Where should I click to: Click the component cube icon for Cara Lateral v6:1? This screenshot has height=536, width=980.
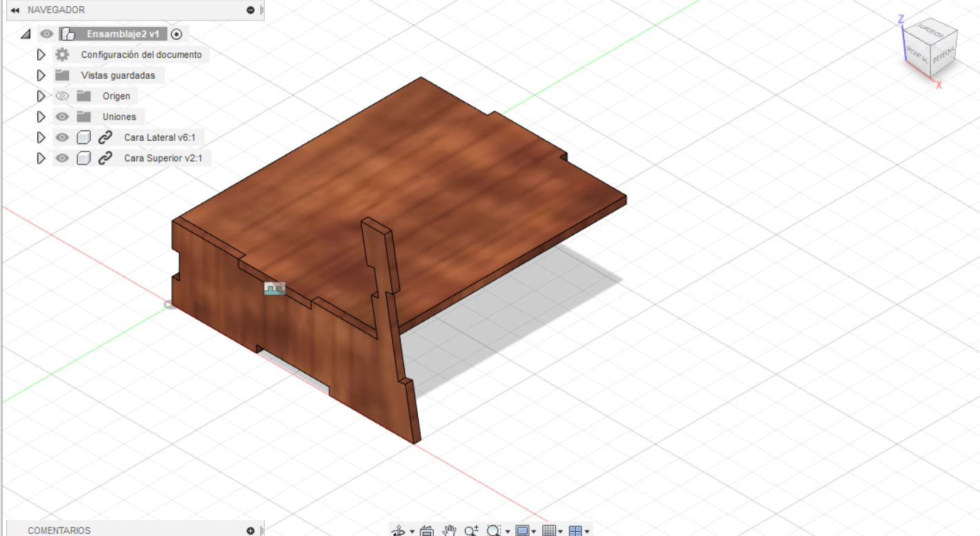[83, 137]
